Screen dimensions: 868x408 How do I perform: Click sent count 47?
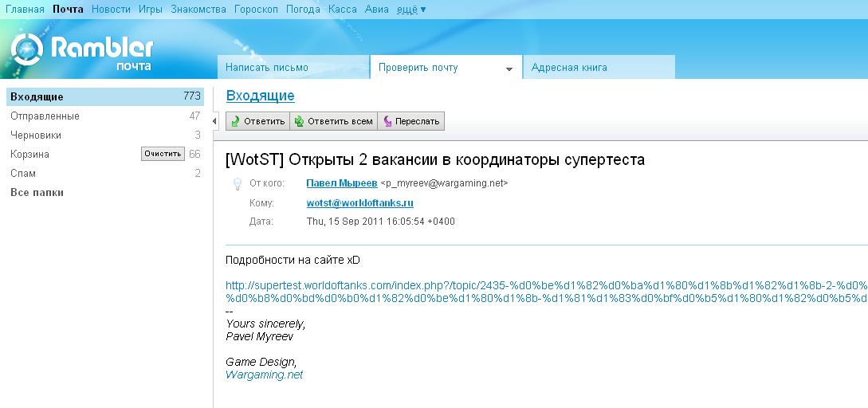(x=194, y=116)
